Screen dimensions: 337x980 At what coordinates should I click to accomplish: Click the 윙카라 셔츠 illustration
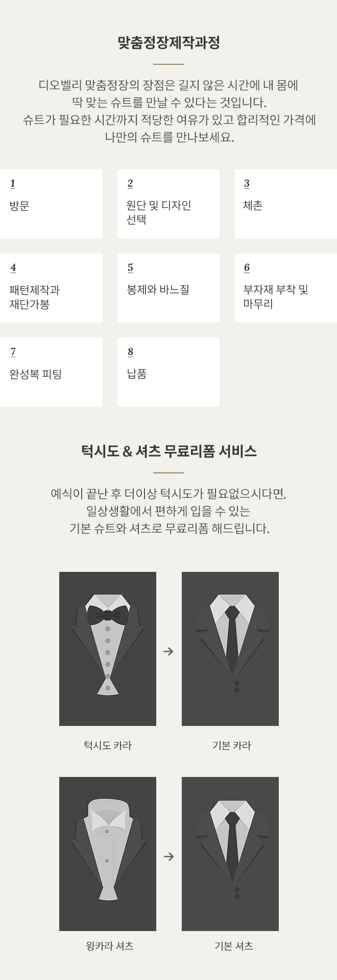(108, 853)
